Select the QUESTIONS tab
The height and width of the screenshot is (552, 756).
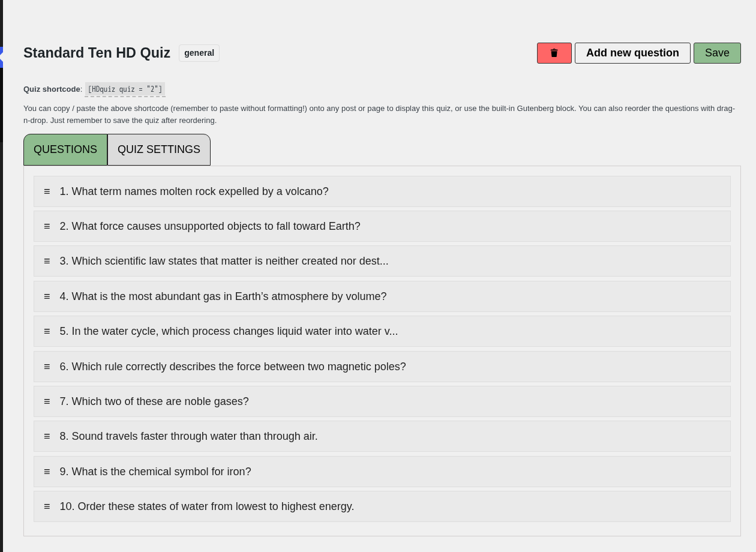65,149
